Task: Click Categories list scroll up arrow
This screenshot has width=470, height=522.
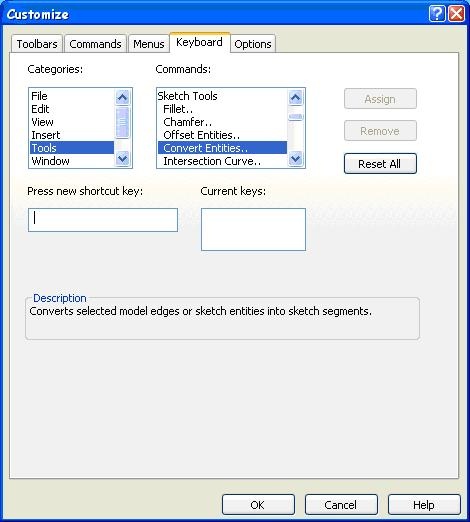Action: pos(122,97)
